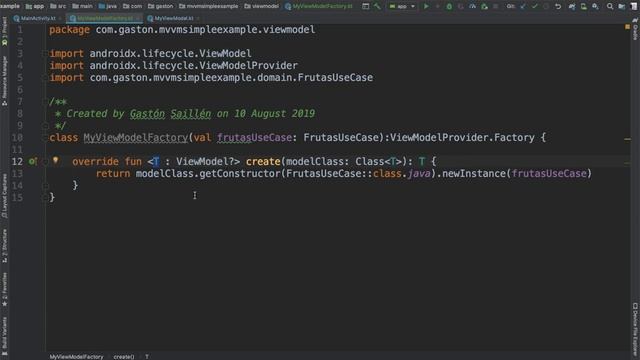Click the warning stripe mark near line 10
Image resolution: width=640 pixels, height=360 pixels.
tap(627, 139)
